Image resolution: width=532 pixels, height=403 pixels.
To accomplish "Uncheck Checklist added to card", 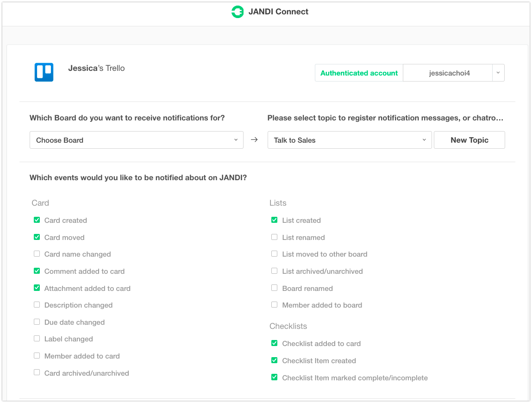I will point(275,343).
